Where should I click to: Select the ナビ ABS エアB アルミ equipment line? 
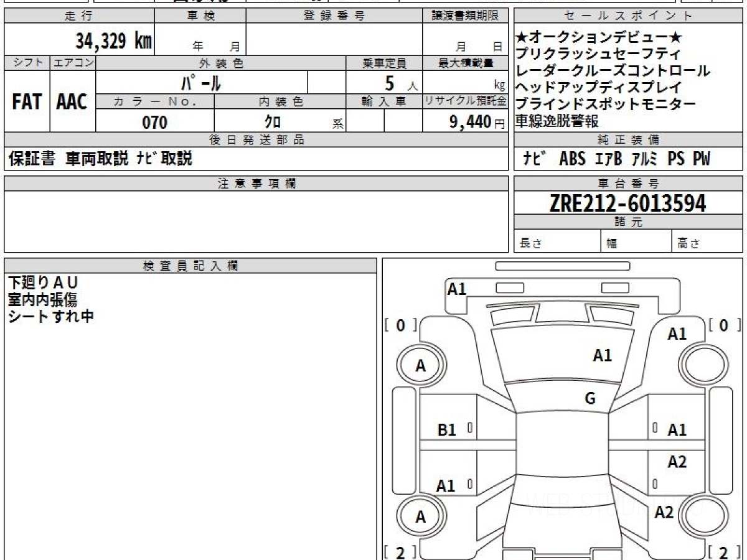[616, 159]
